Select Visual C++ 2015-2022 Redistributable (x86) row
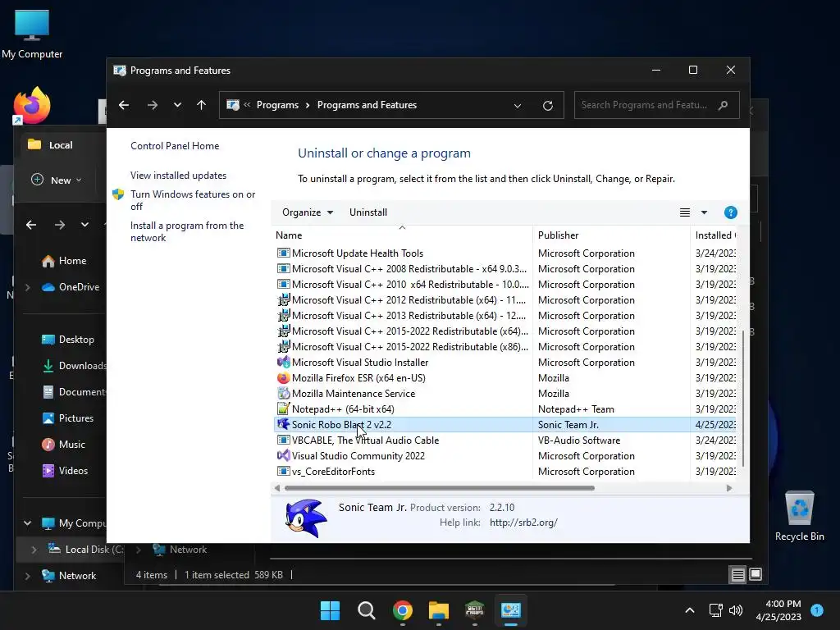840x630 pixels. coord(504,347)
